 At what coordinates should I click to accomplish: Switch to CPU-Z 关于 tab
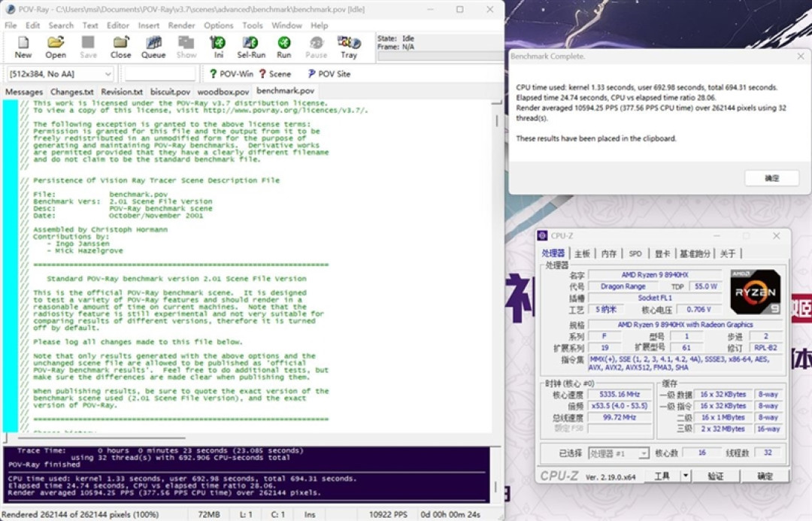click(x=728, y=253)
